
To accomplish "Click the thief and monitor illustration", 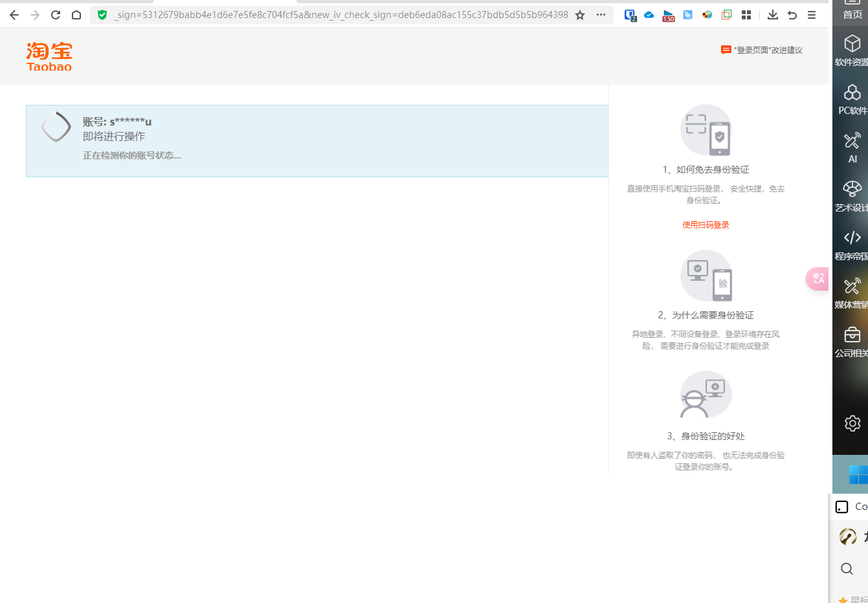I will (706, 395).
